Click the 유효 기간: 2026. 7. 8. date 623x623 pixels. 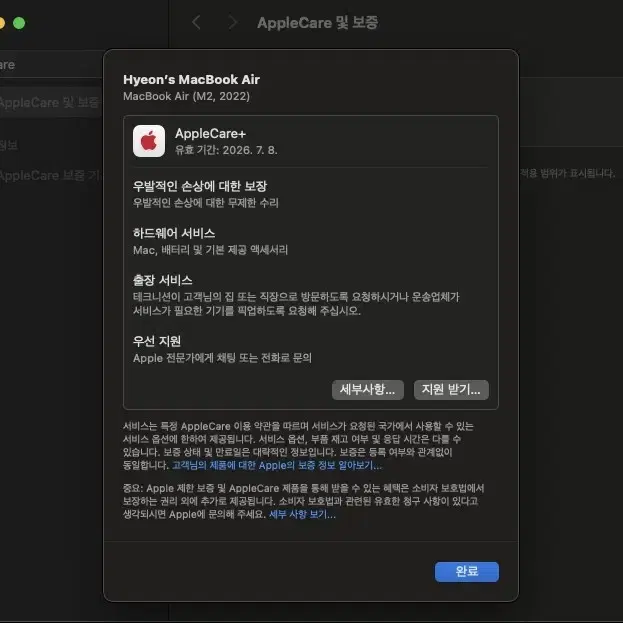tap(226, 150)
